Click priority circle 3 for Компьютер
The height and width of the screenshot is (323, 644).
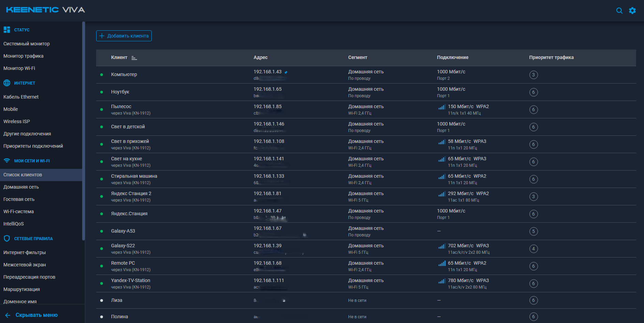pos(534,75)
